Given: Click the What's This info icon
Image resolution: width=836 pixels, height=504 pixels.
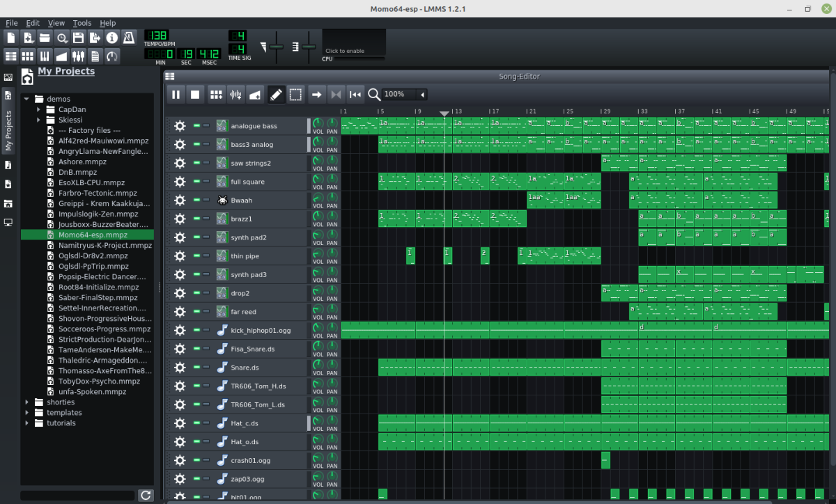Looking at the screenshot, I should tap(112, 38).
